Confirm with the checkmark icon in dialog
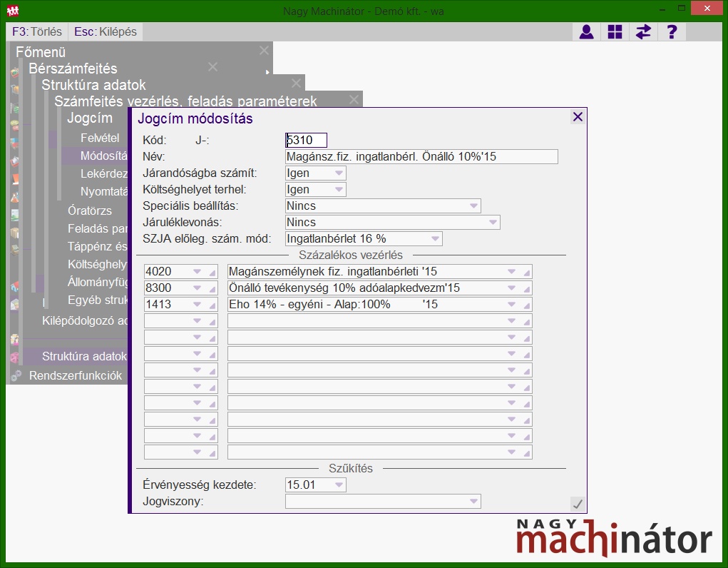This screenshot has width=728, height=568. pyautogui.click(x=577, y=504)
